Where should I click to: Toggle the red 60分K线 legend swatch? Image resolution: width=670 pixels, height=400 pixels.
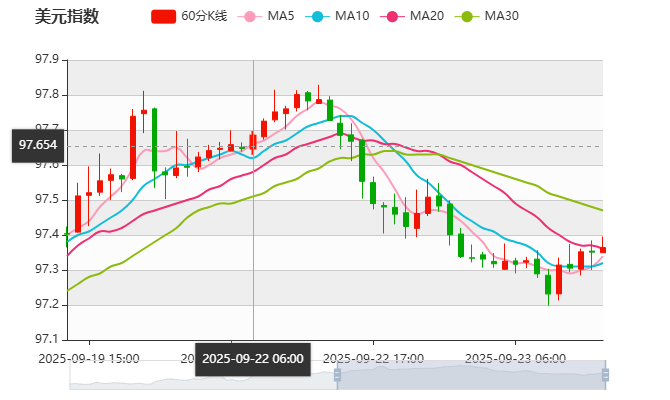click(x=163, y=16)
